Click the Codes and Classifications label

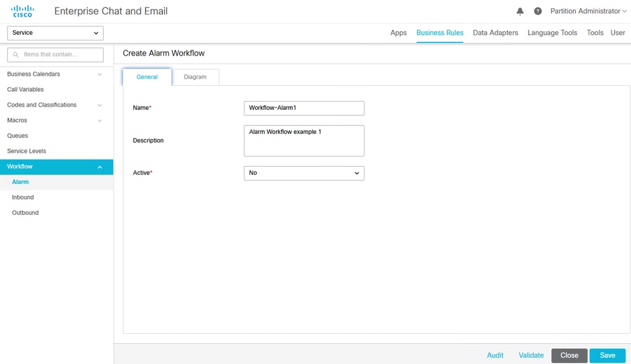[x=42, y=105]
